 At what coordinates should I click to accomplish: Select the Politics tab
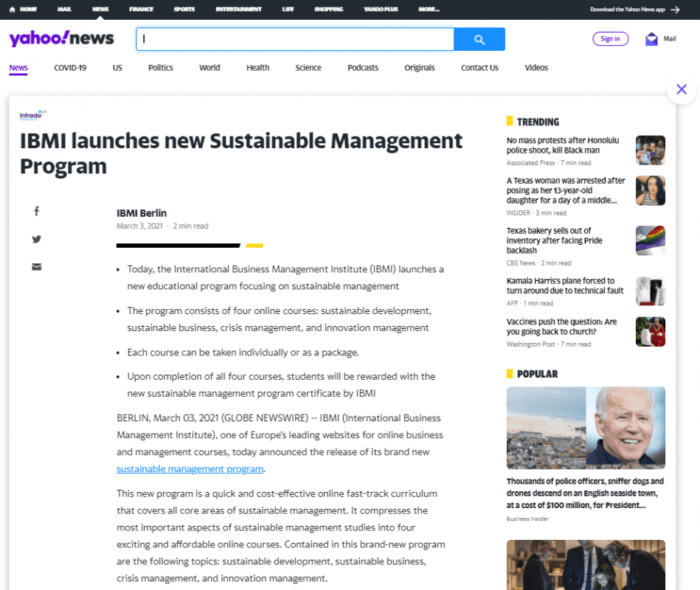pos(161,68)
